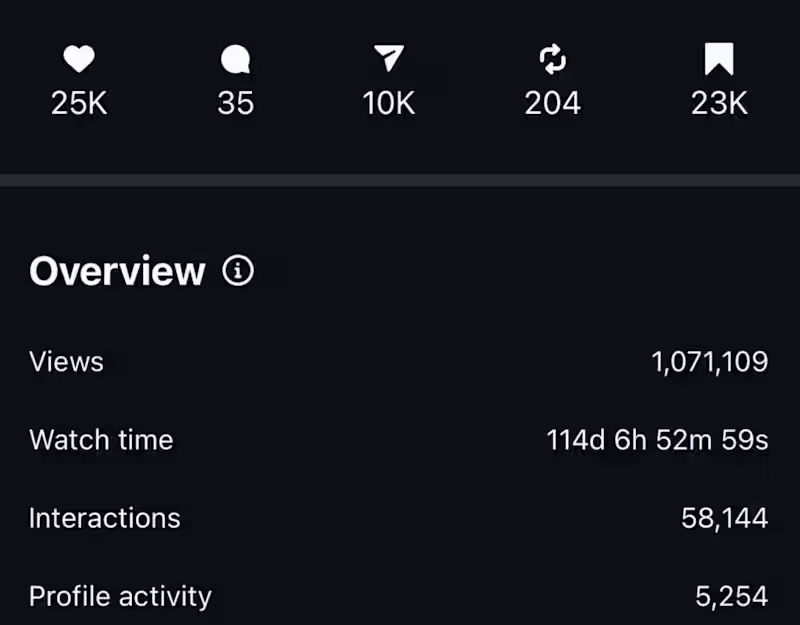Select the 25K likes count

pos(79,103)
